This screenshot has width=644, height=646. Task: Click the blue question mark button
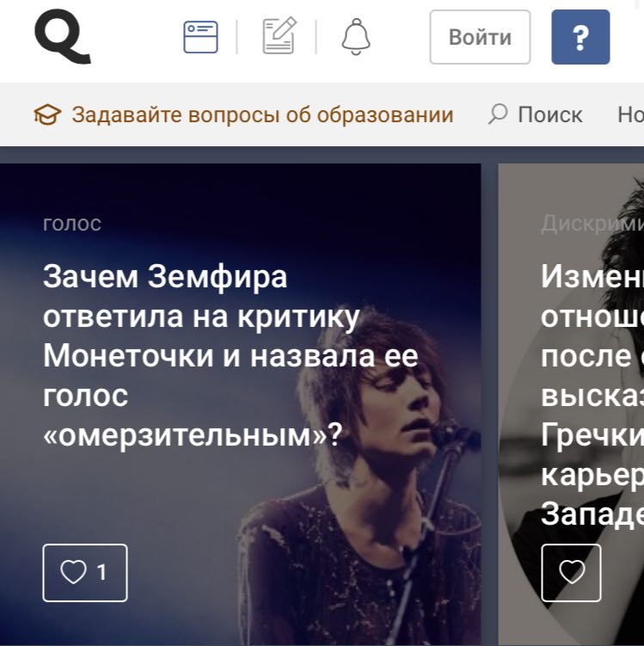coord(580,37)
